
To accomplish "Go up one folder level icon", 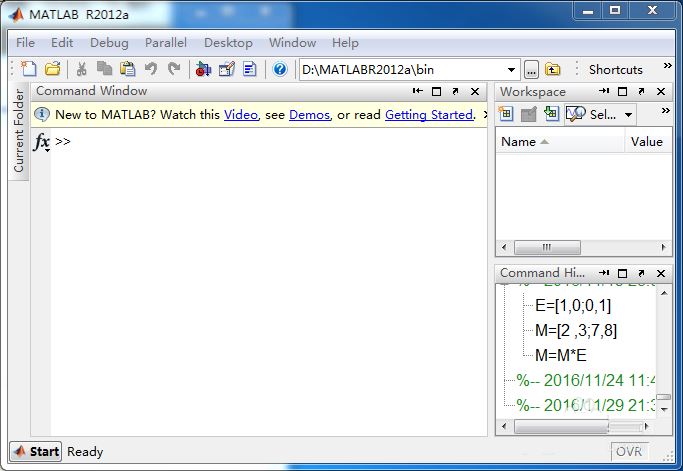I will [x=552, y=70].
